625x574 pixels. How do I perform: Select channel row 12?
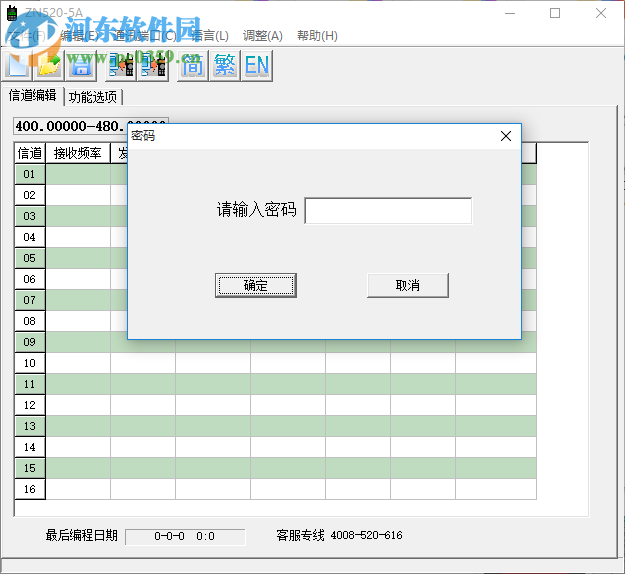coord(29,405)
